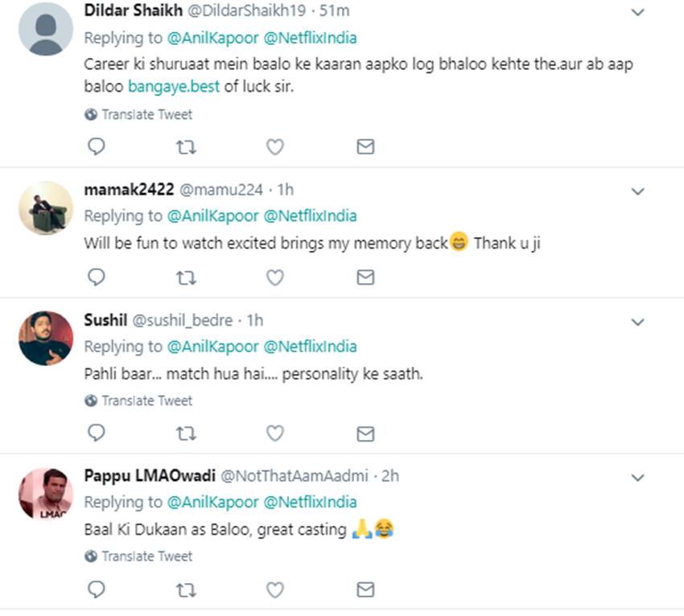Reply to Sushil's tweet
Screen dimensions: 684x616
click(96, 433)
